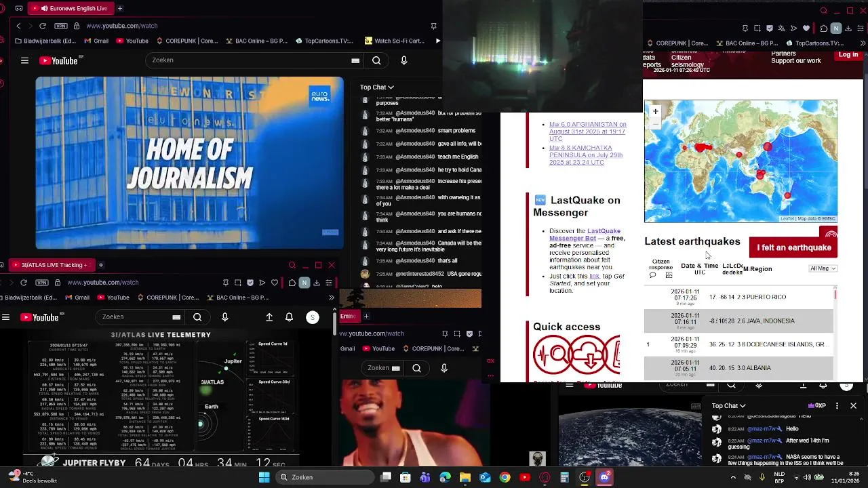This screenshot has width=868, height=488.
Task: Toggle VPN badge in 3I/ATLAS window
Action: coord(42,283)
